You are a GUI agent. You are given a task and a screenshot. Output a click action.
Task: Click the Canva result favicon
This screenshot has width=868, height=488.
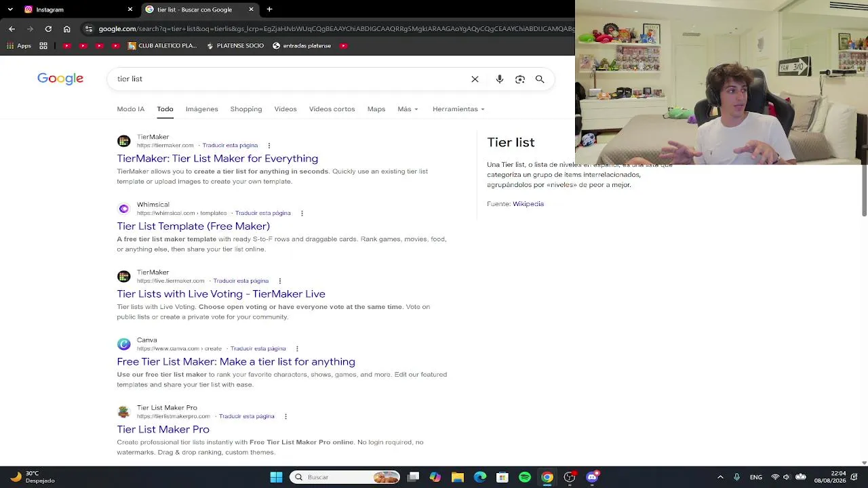(123, 344)
